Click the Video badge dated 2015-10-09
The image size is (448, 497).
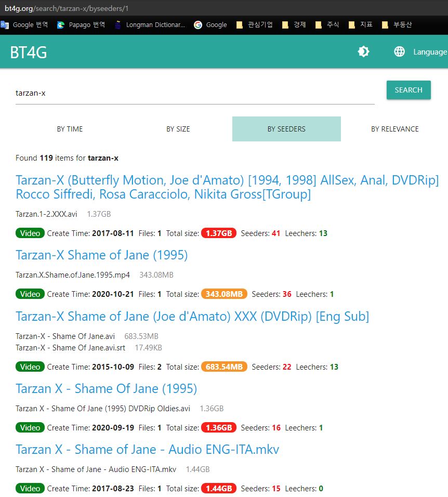[x=30, y=367]
